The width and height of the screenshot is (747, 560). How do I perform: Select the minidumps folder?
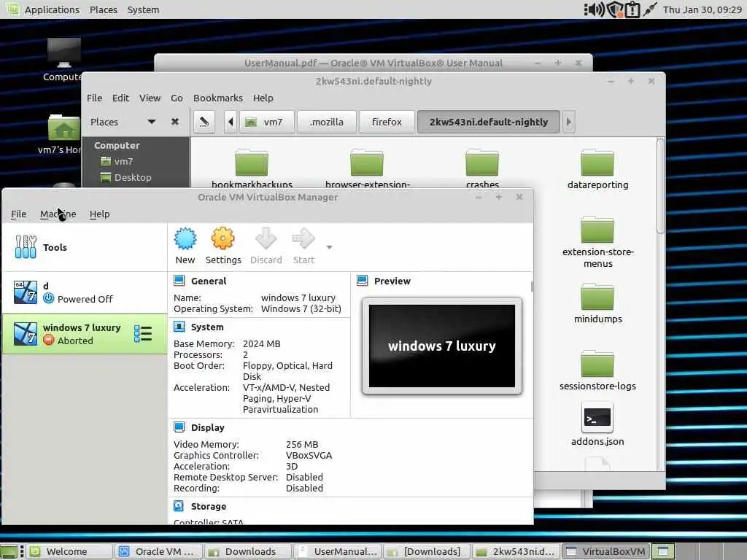tap(597, 304)
